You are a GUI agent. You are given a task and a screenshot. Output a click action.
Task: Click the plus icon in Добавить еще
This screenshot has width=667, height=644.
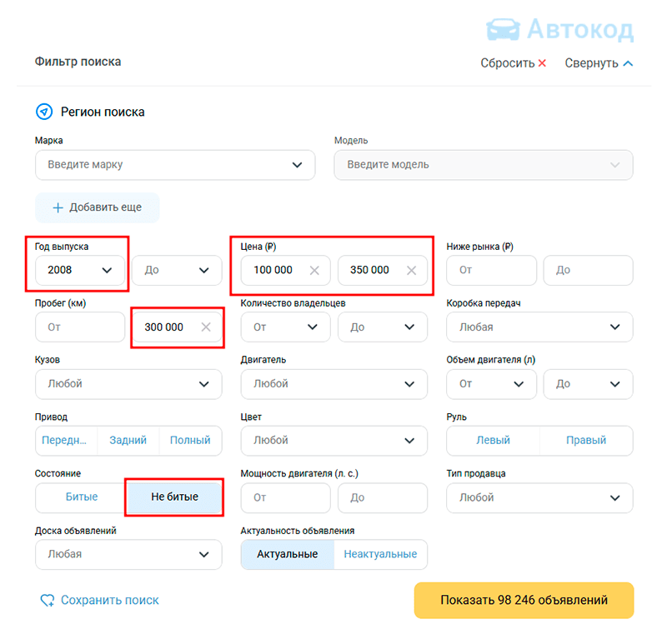58,207
